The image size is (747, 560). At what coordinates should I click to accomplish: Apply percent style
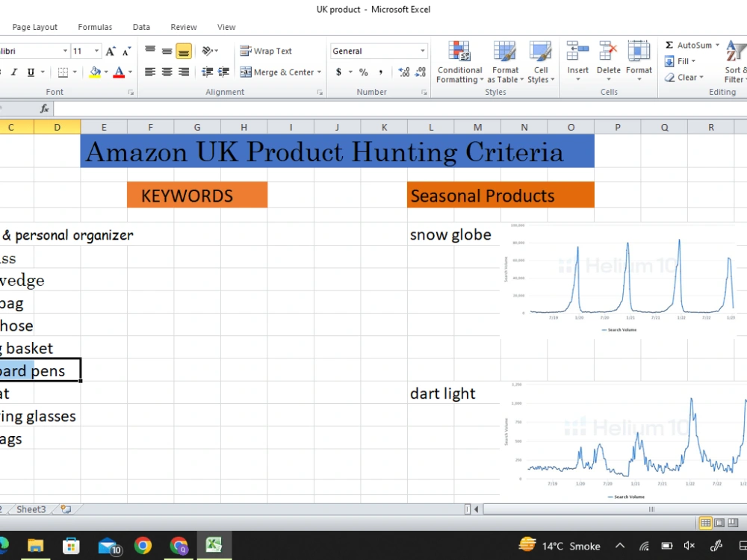click(x=364, y=72)
